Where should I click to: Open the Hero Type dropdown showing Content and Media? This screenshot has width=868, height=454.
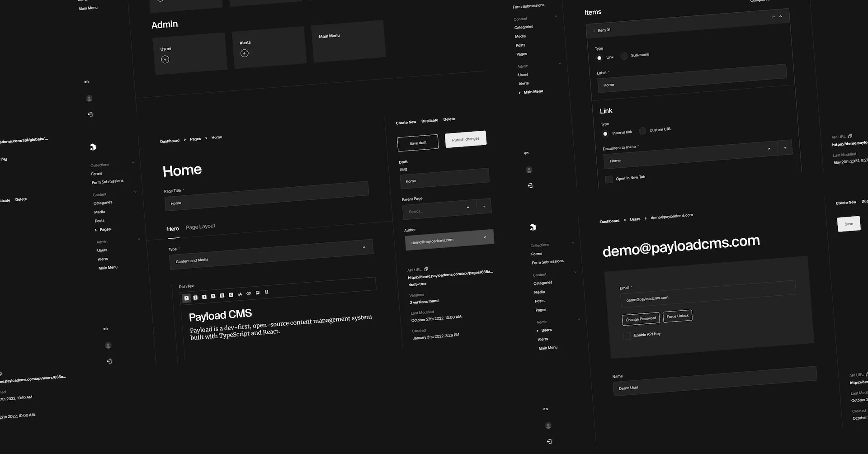tap(271, 254)
